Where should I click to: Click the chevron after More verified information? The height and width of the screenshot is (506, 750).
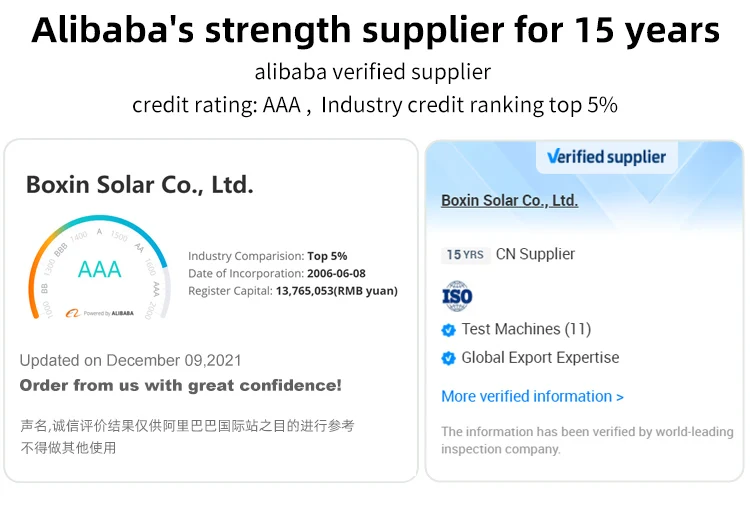tap(620, 397)
